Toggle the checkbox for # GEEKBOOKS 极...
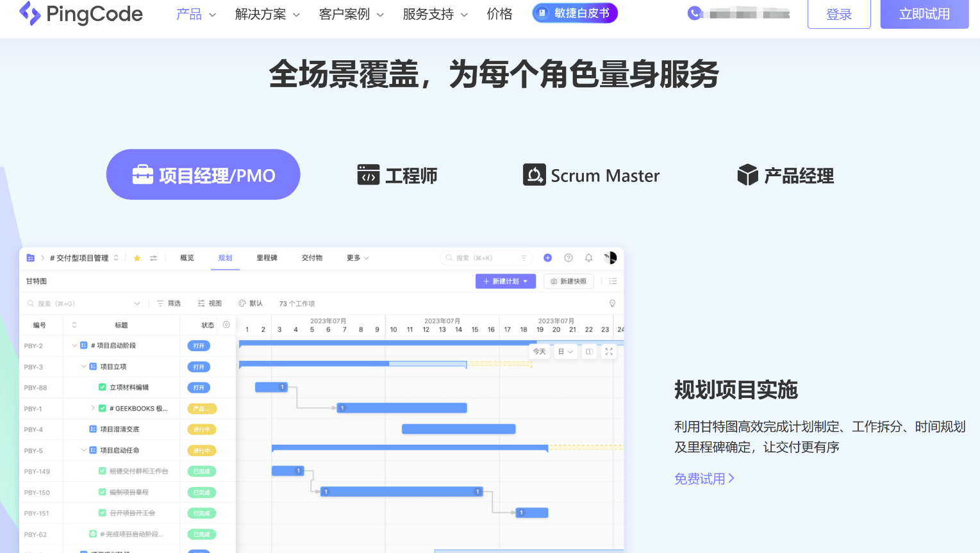Viewport: 980px width, 553px height. click(103, 408)
